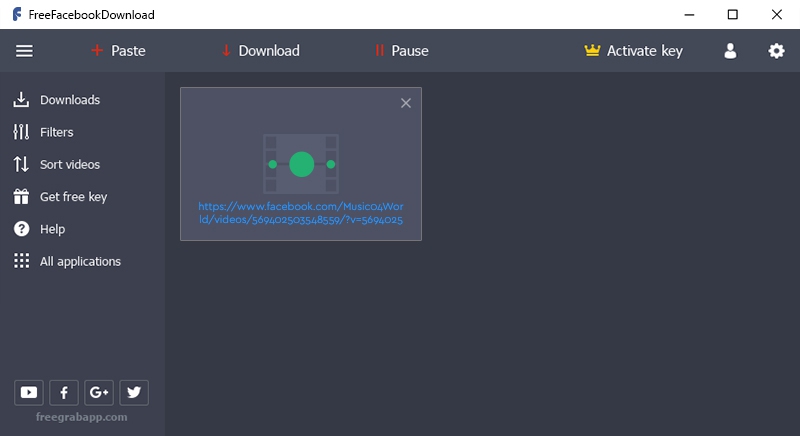Open settings gear icon
This screenshot has width=800, height=436.
[776, 51]
